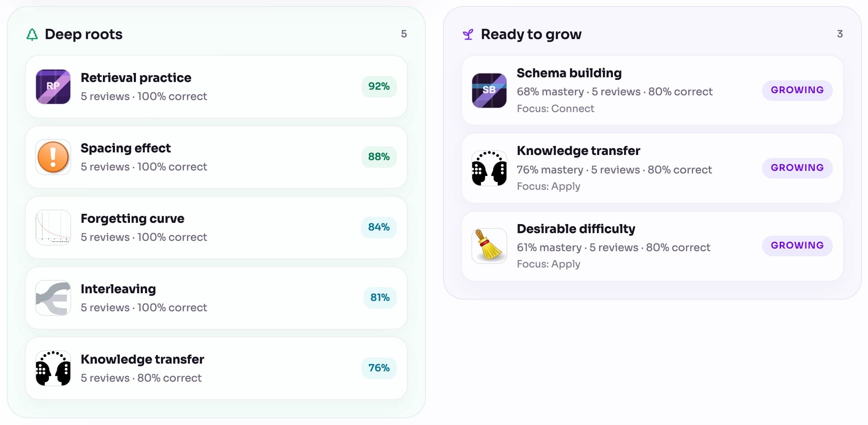Select the GROWING badge for Schema building
The image size is (868, 425).
pos(797,90)
